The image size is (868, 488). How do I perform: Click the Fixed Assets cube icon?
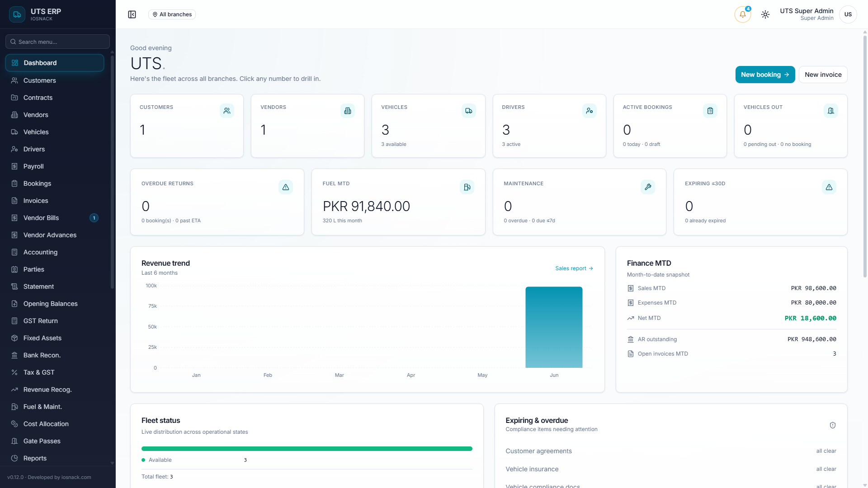(14, 338)
